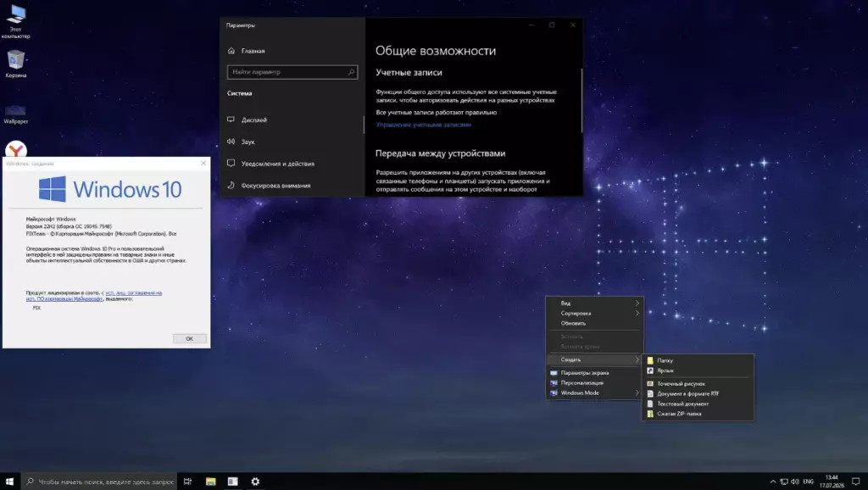Open the network icon in system tray
Viewport: 868px width, 490px height.
click(x=784, y=482)
